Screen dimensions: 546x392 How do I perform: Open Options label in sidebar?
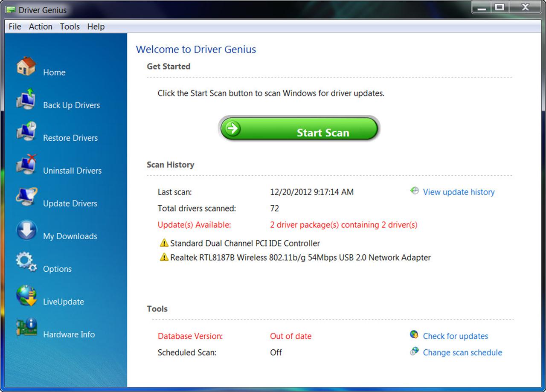point(57,269)
